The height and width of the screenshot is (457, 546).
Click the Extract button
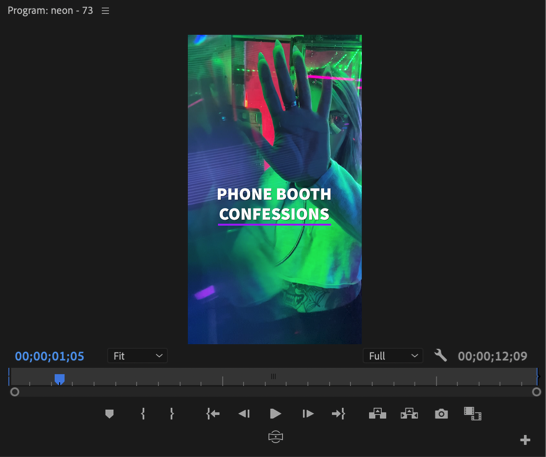409,414
